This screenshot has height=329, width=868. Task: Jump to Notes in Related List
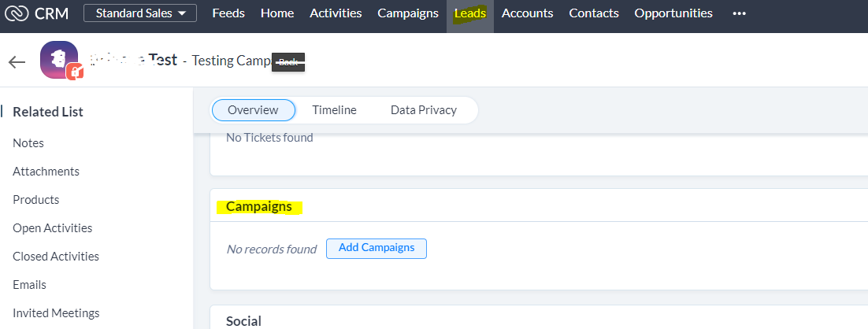coord(28,143)
